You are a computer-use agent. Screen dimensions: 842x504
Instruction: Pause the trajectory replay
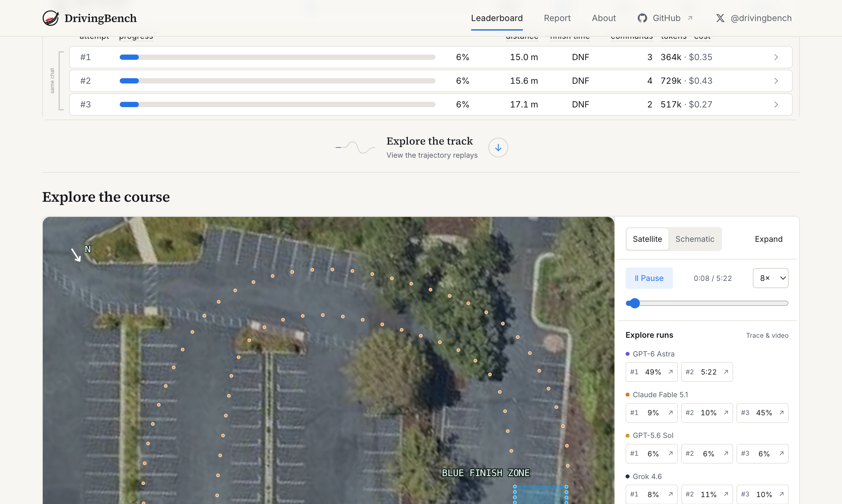pyautogui.click(x=649, y=278)
